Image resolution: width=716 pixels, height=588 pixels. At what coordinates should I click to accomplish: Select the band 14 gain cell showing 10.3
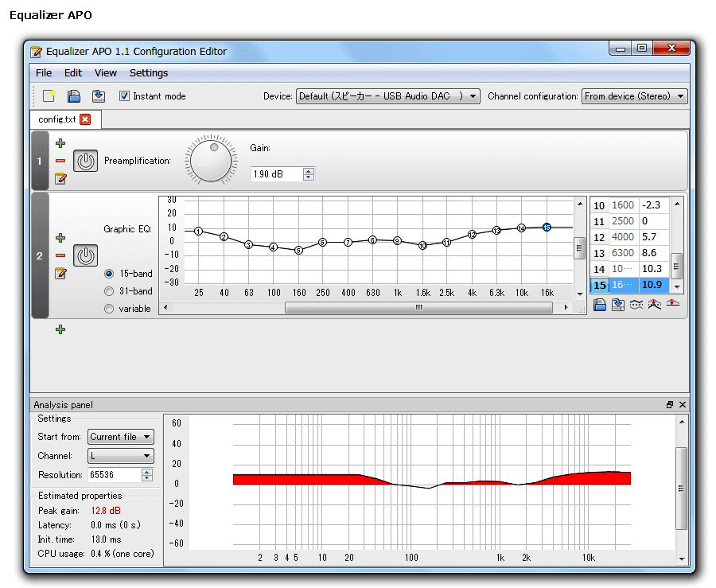click(655, 269)
